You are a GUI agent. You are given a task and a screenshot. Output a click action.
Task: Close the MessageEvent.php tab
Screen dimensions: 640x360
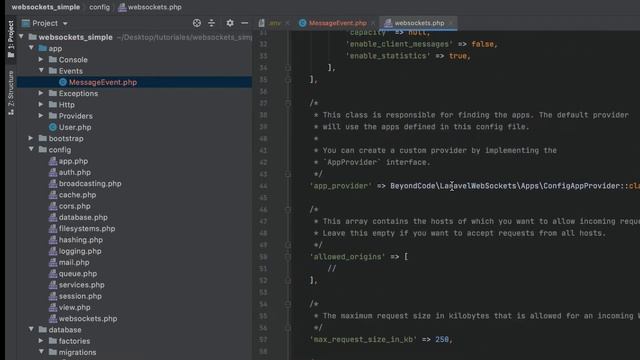pyautogui.click(x=373, y=23)
